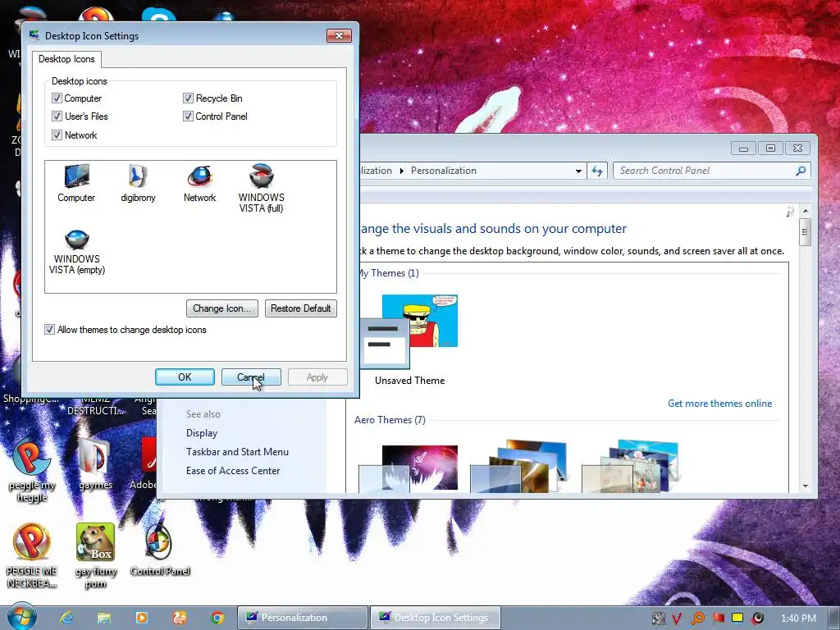Open the address bar dropdown arrow in Personalization
The height and width of the screenshot is (630, 840).
[578, 171]
